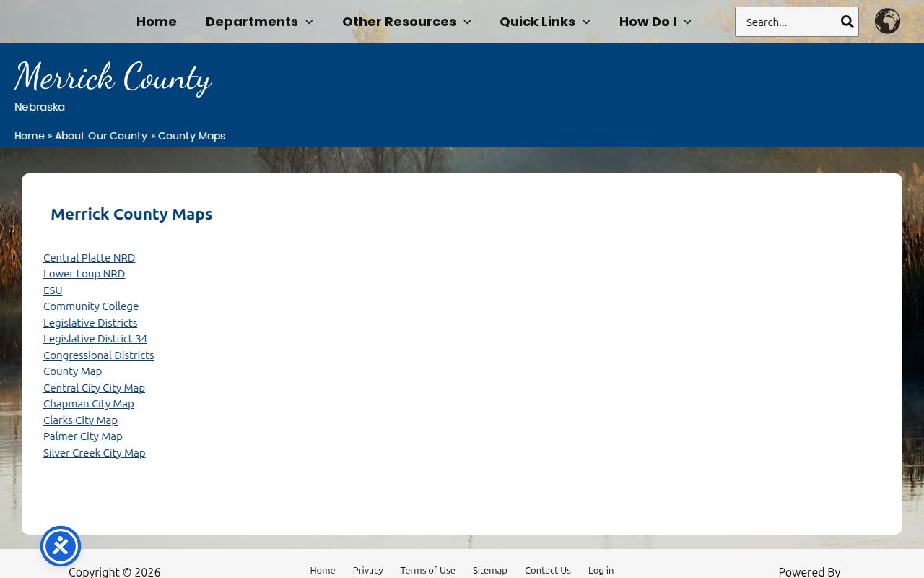Open the Central City City Map link
The image size is (924, 578).
(x=94, y=388)
